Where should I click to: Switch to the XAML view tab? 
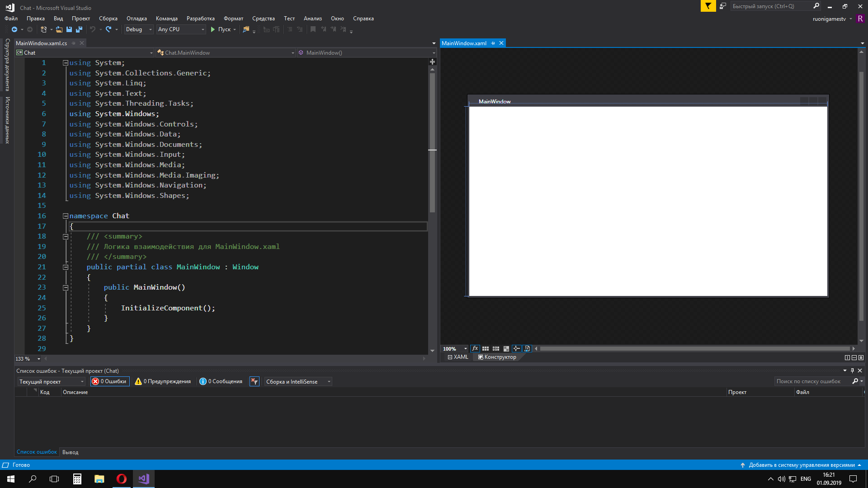coord(458,357)
